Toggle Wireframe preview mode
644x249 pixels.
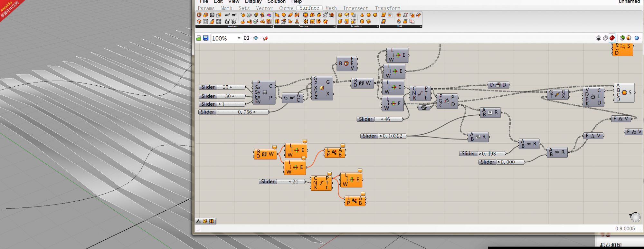(605, 38)
